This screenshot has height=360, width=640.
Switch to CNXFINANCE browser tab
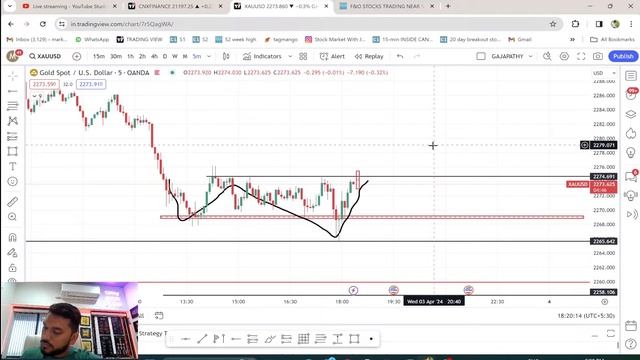(x=175, y=6)
